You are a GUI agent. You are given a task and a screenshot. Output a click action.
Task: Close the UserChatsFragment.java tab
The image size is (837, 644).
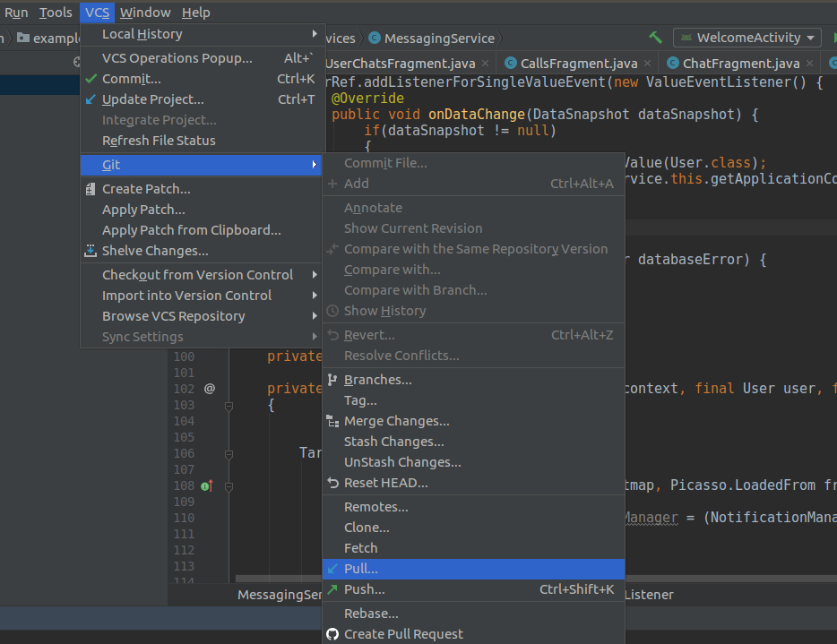click(484, 64)
